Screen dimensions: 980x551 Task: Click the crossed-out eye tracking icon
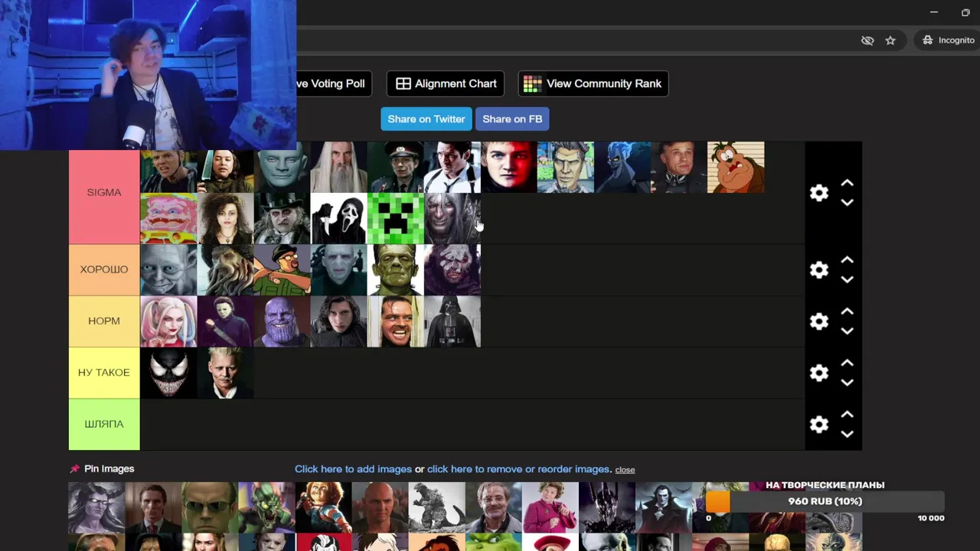867,41
